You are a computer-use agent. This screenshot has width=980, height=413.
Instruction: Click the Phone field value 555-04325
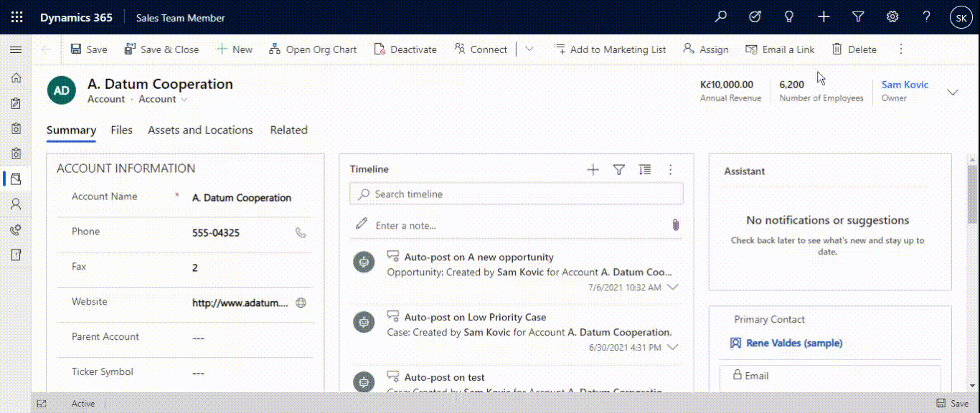click(216, 233)
